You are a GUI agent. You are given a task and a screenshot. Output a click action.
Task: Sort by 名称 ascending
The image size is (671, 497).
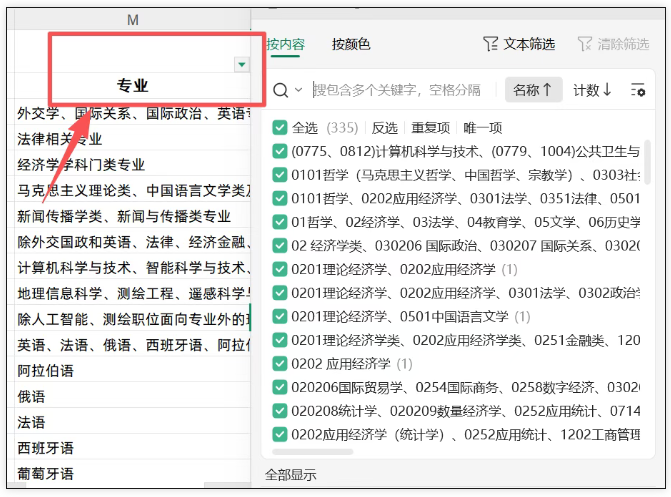click(x=533, y=90)
